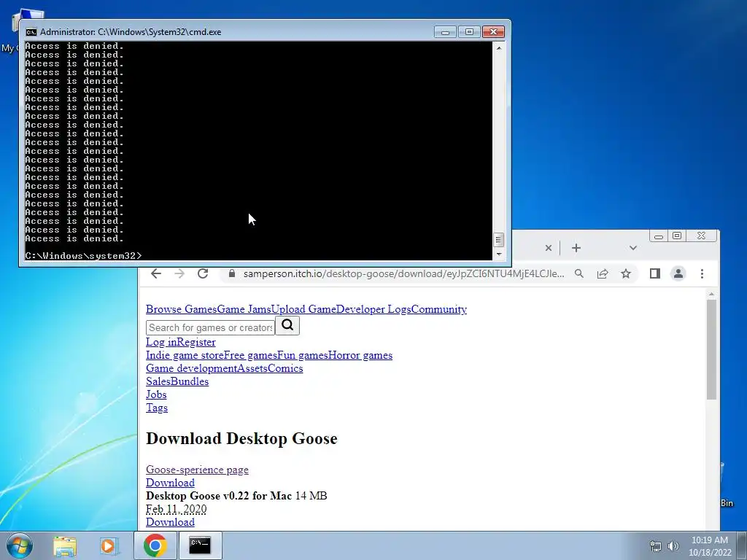Open the Comics link
The height and width of the screenshot is (560, 747).
point(285,368)
